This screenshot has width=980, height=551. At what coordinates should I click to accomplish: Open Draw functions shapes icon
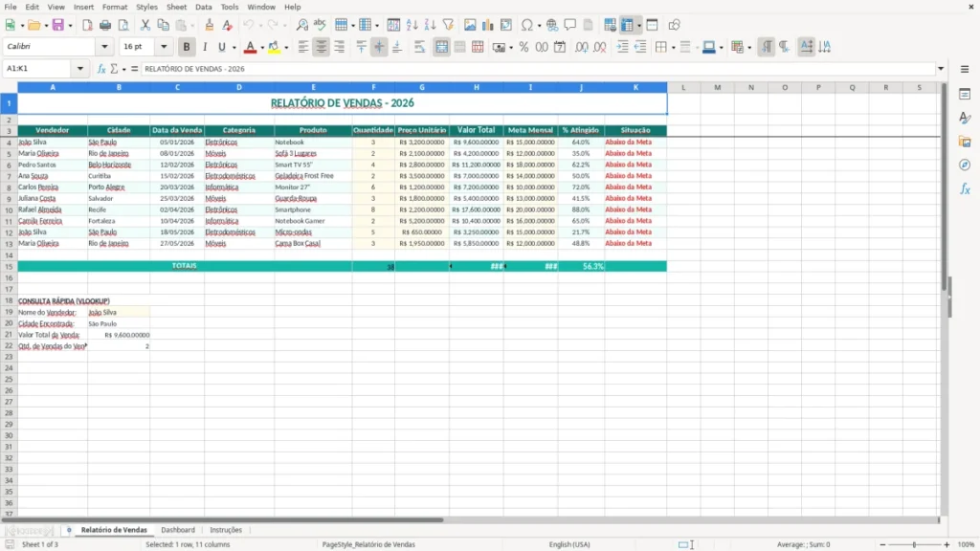[674, 25]
